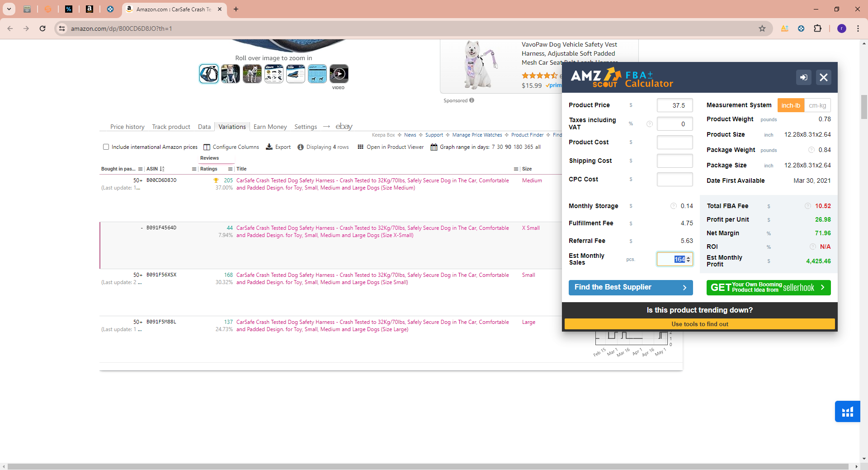Image resolution: width=868 pixels, height=470 pixels.
Task: Open the Data tab
Action: (204, 127)
